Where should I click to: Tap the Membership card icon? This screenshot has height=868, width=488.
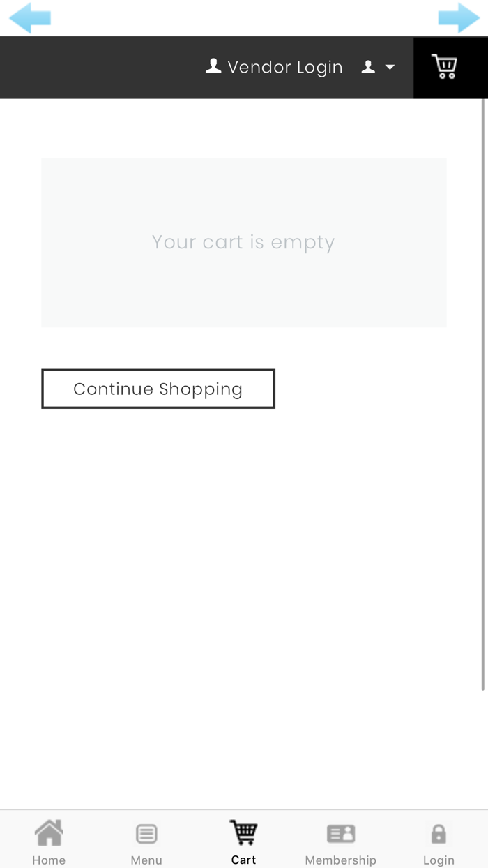[x=341, y=833]
